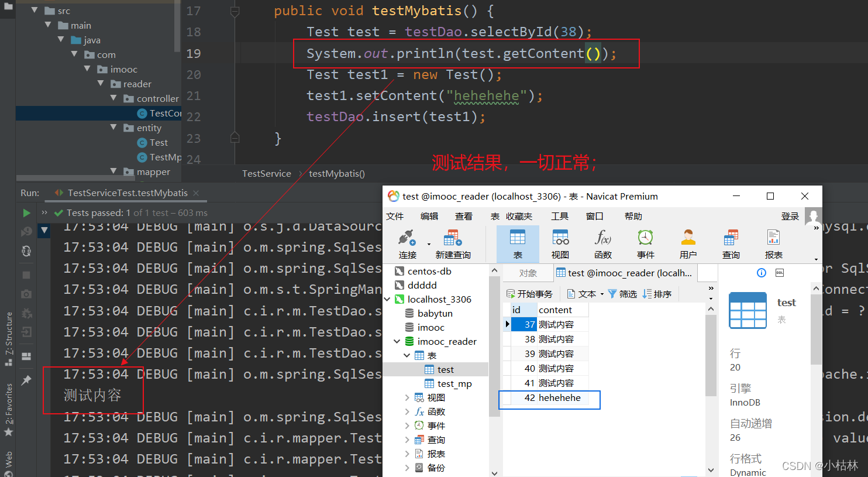The image size is (868, 477).
Task: Expand the mapper package in project tree
Action: click(113, 171)
